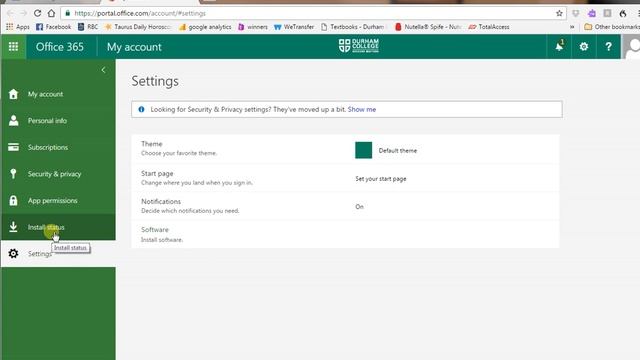Screen dimensions: 640x360
Task: Open the notifications bell icon
Action: 559,46
